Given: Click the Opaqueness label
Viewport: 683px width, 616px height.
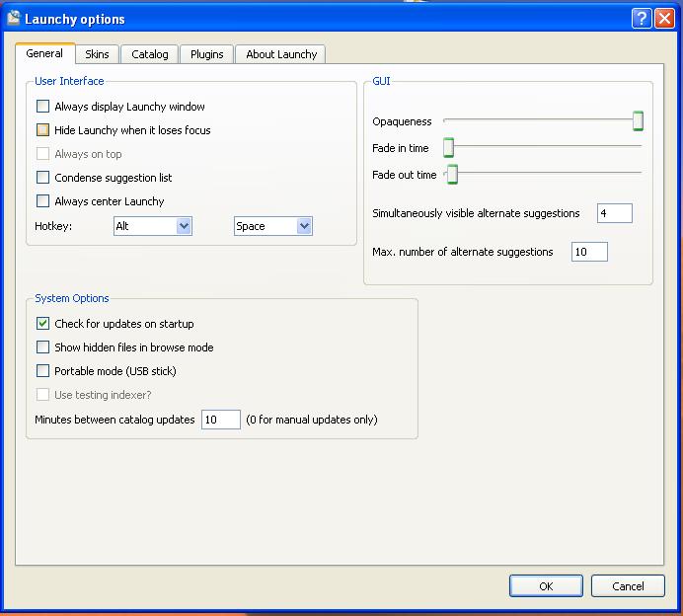Looking at the screenshot, I should tap(402, 121).
